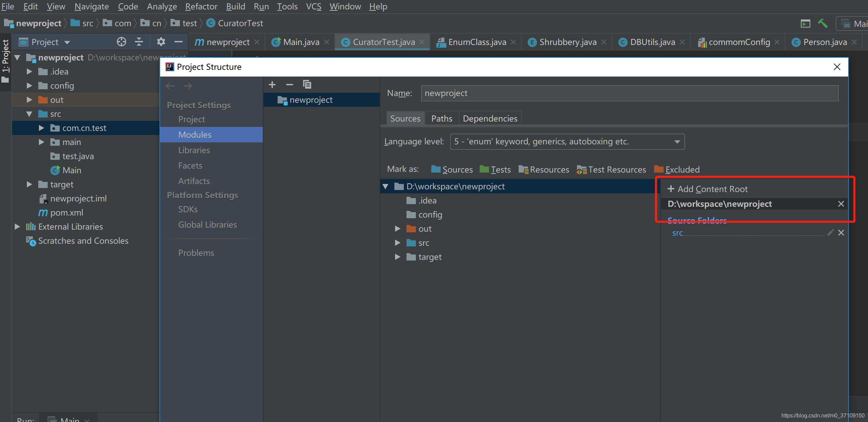Screen dimensions: 868x422
Task: Click the copy module icon
Action: [x=307, y=84]
